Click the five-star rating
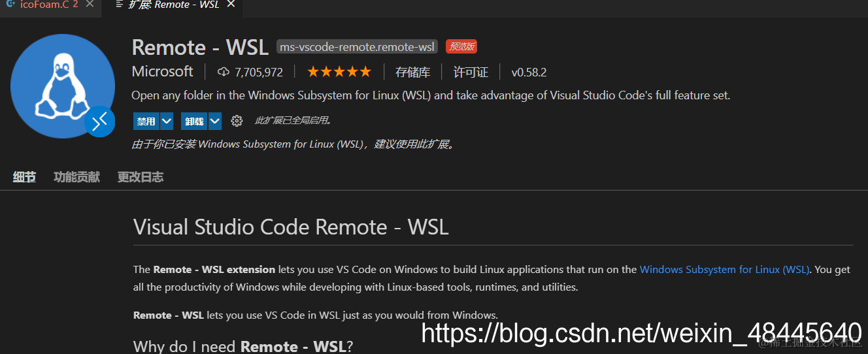Screen dimensions: 868x354 click(339, 71)
